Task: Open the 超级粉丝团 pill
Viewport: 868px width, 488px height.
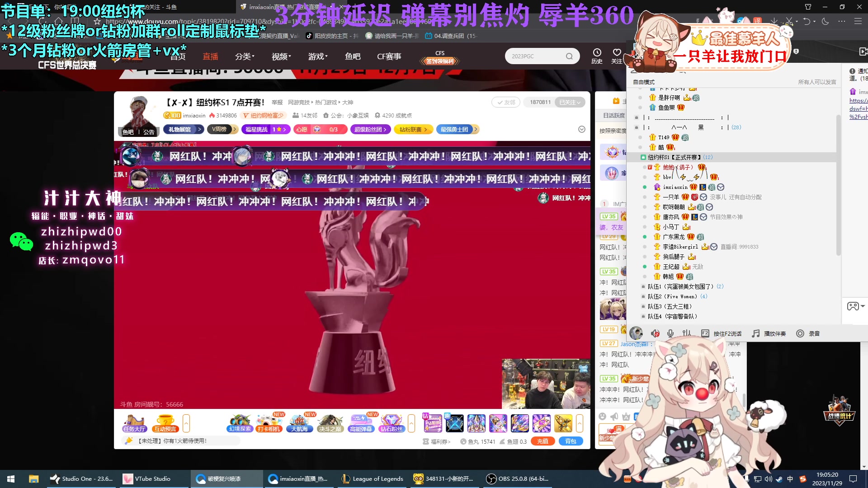Action: pyautogui.click(x=370, y=129)
